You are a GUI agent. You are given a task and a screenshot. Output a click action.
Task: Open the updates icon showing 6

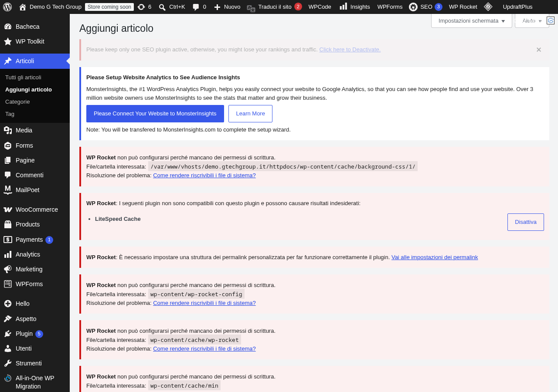[x=141, y=7]
